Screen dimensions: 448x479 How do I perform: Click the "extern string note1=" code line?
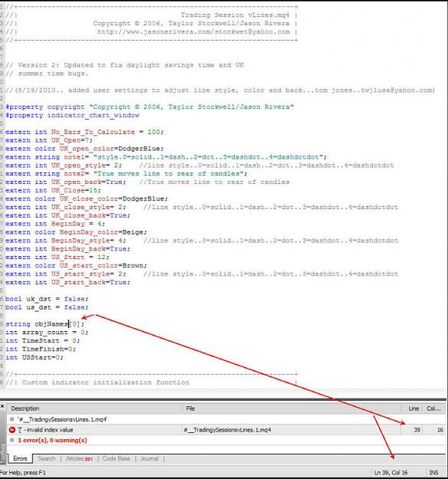(166, 157)
